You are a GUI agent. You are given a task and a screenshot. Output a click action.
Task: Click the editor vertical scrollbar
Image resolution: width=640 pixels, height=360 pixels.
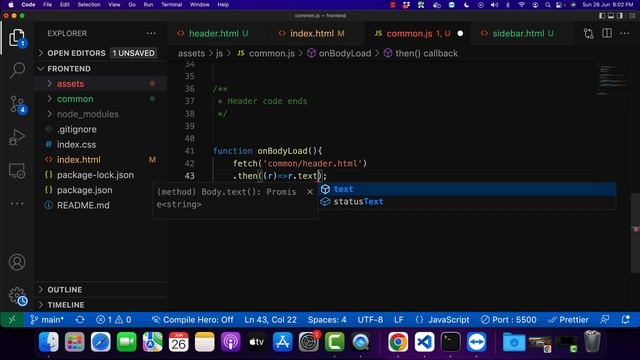635,233
